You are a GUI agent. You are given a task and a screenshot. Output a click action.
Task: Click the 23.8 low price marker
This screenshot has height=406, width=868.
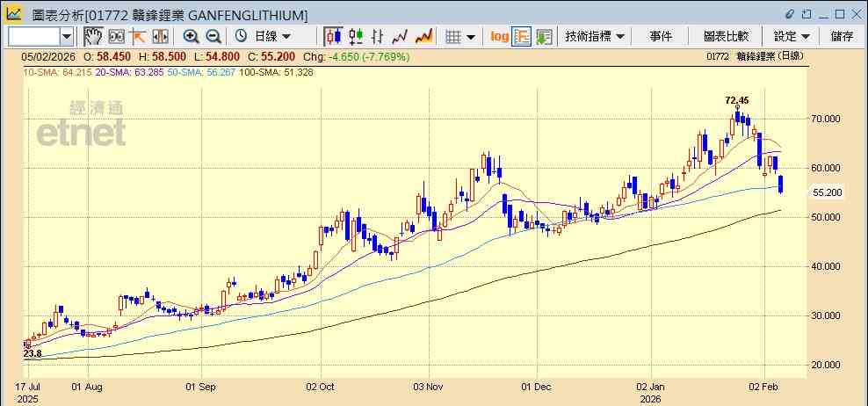pos(33,353)
